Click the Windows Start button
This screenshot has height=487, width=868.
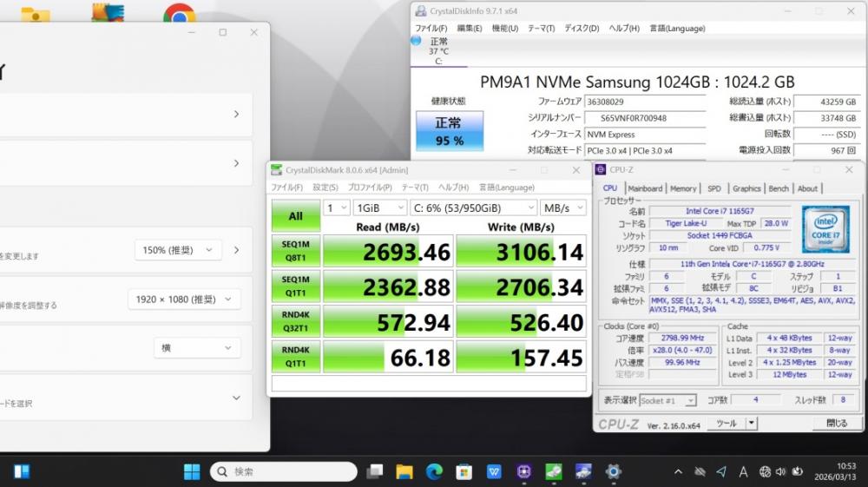pos(192,471)
